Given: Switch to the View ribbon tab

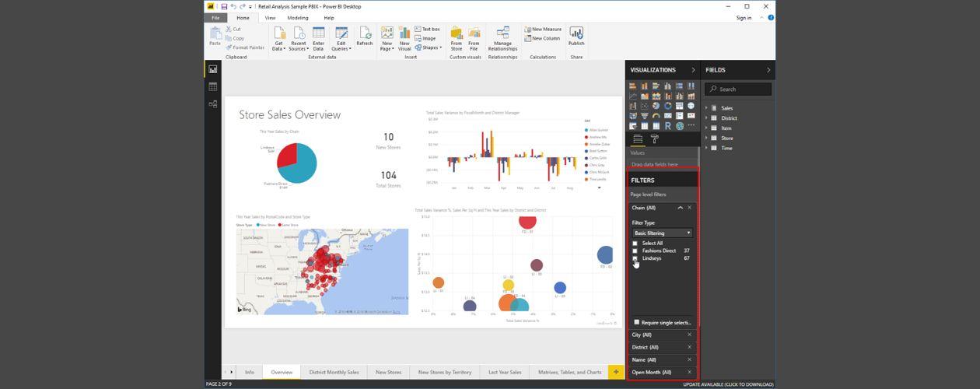Looking at the screenshot, I should (270, 17).
